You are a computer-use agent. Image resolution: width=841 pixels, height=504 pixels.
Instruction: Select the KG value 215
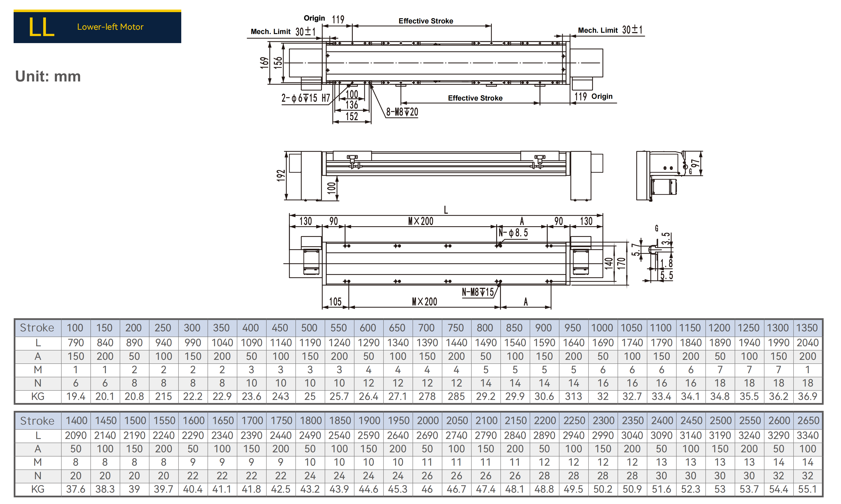click(163, 396)
